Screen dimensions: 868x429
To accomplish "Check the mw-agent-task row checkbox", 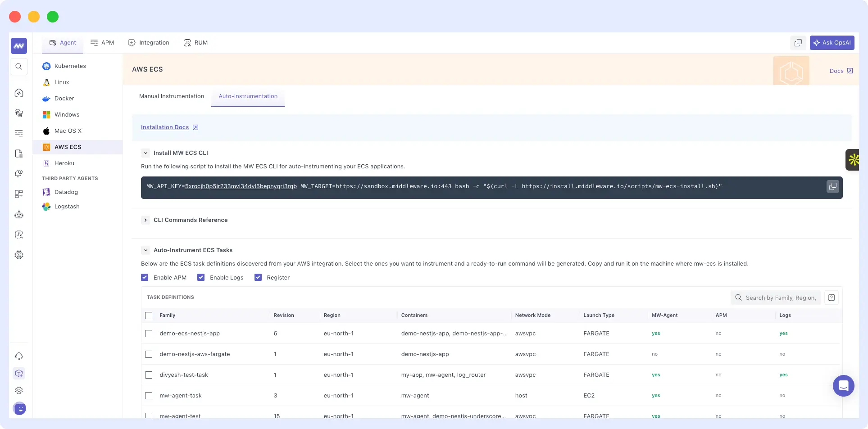I will tap(149, 396).
